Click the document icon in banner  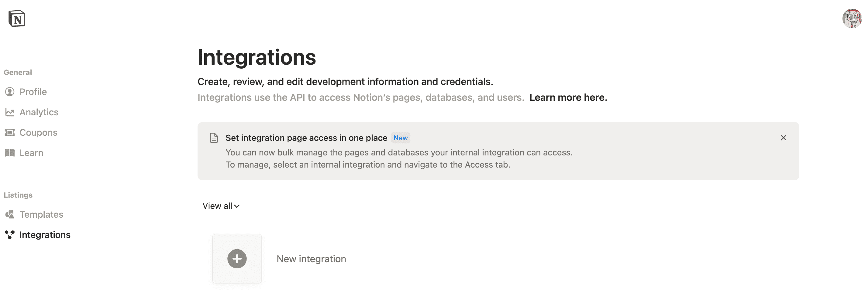pos(214,138)
